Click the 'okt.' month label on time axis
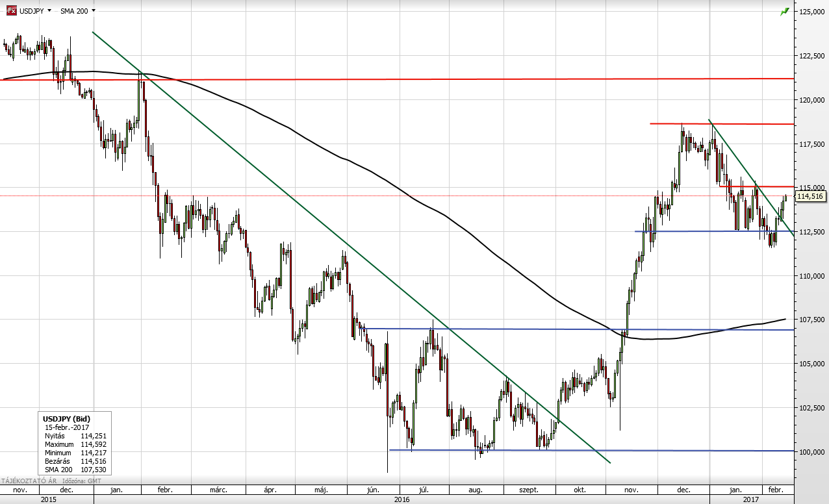Viewport: 829px width, 504px height. [x=580, y=489]
